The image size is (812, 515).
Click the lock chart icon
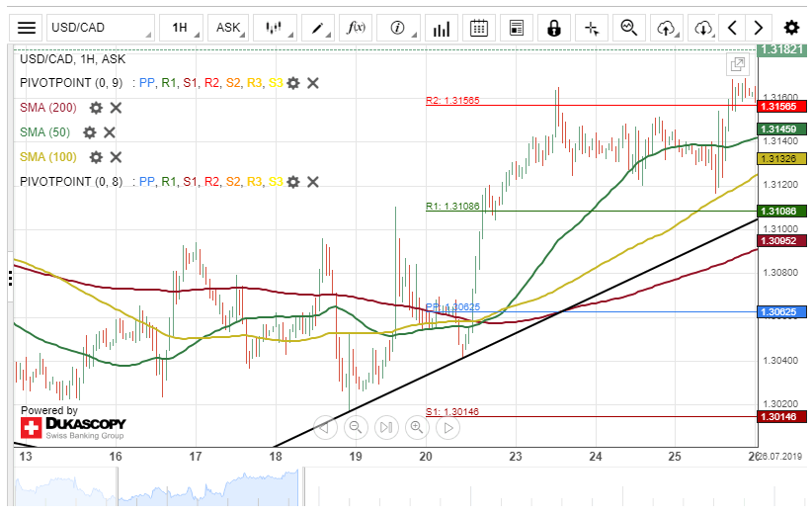pos(554,28)
